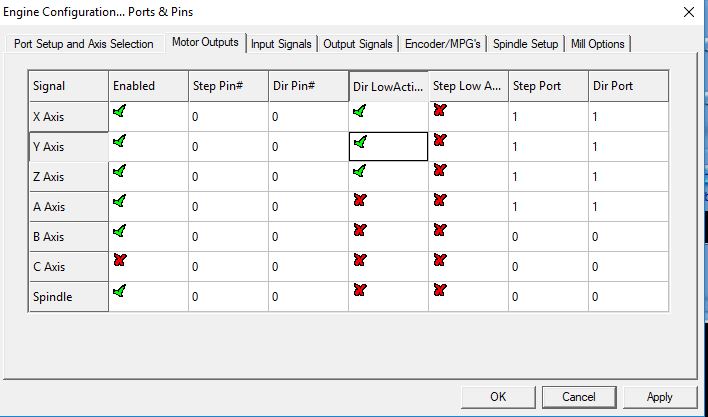Toggle Spindle Enabled green checkmark
The image size is (708, 417).
[119, 291]
